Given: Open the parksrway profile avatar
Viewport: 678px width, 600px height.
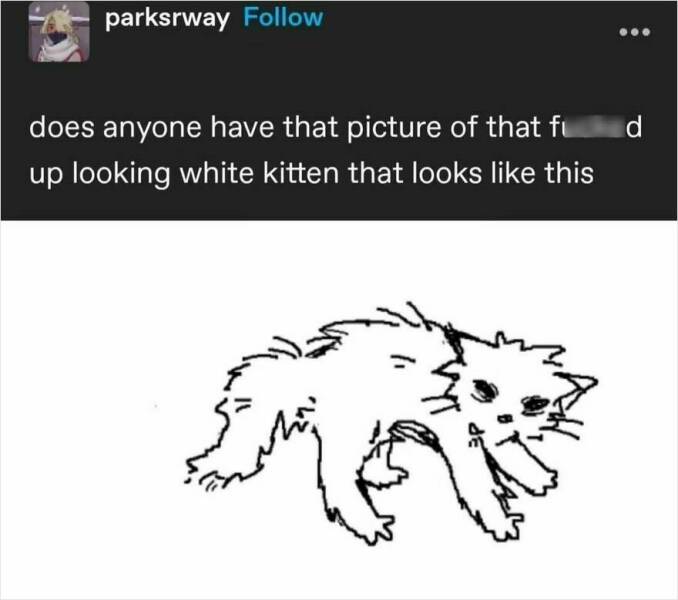Looking at the screenshot, I should [59, 34].
